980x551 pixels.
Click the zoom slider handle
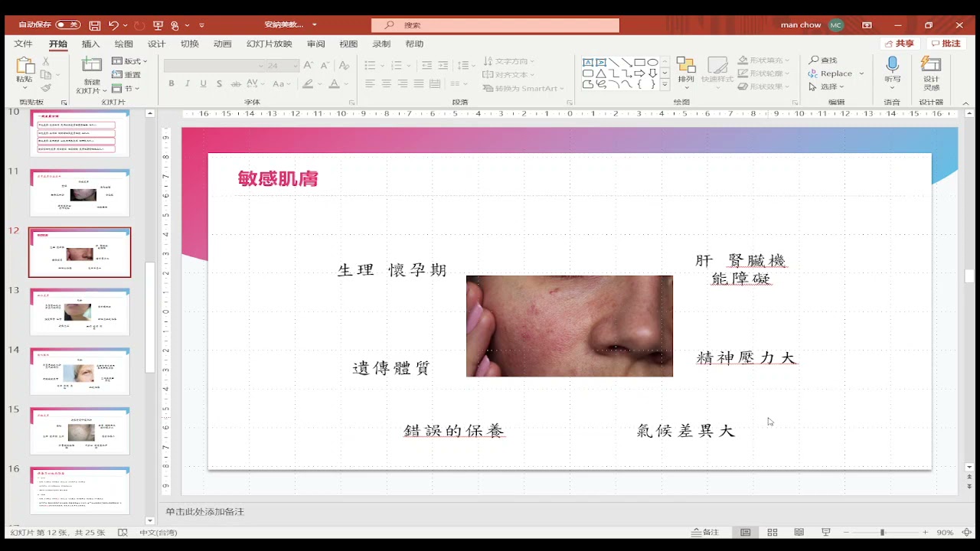click(882, 532)
